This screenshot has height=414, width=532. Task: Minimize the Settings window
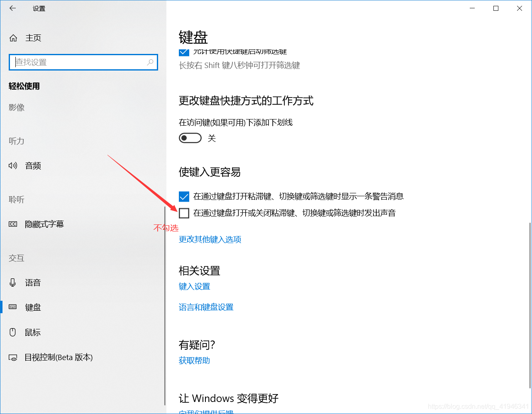coord(472,8)
